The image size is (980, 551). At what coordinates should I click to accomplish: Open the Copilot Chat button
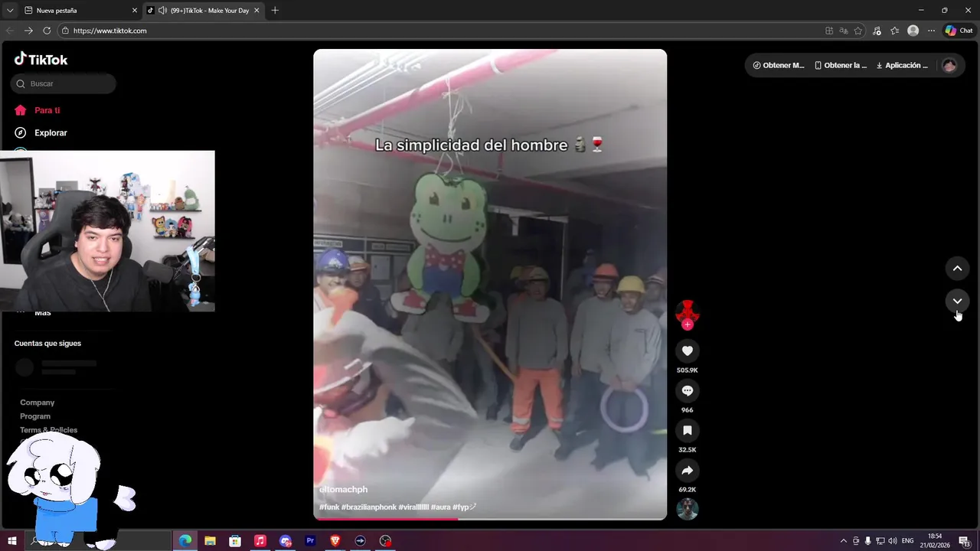[959, 31]
